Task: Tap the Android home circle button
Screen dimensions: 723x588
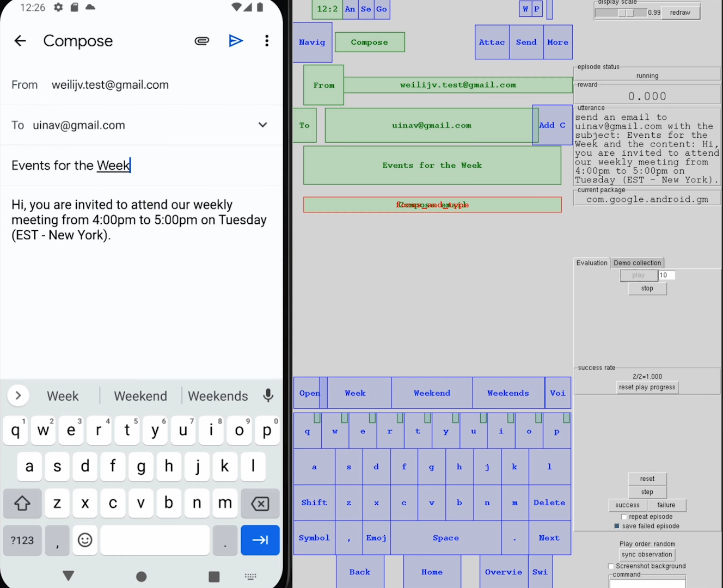Action: [142, 576]
